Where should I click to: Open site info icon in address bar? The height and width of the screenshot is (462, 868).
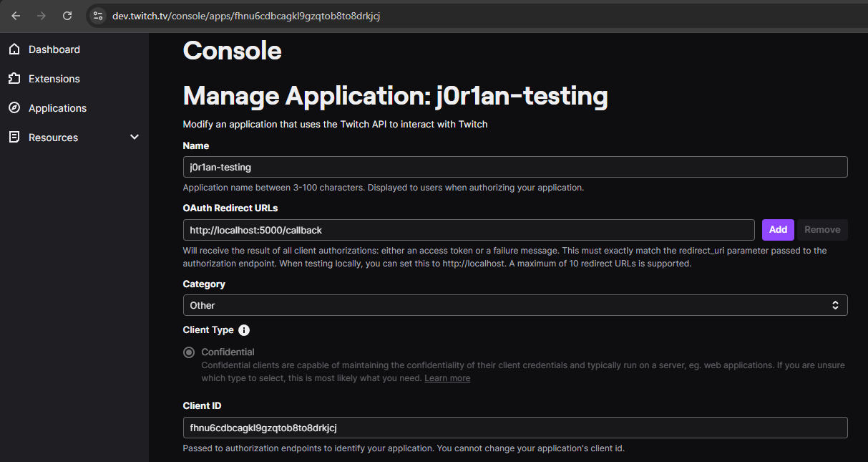pyautogui.click(x=98, y=15)
